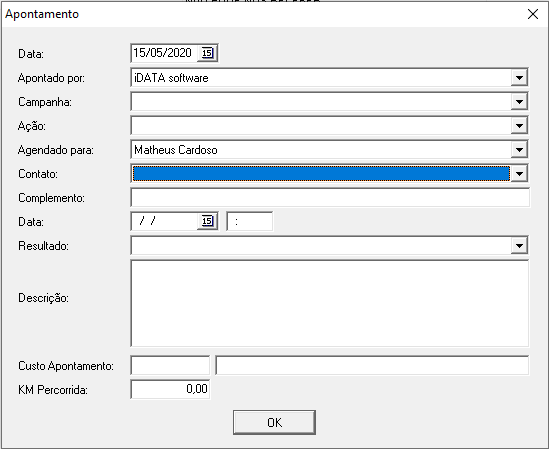Click the wide Custo Apontamento description field
549x449 pixels.
pyautogui.click(x=372, y=365)
